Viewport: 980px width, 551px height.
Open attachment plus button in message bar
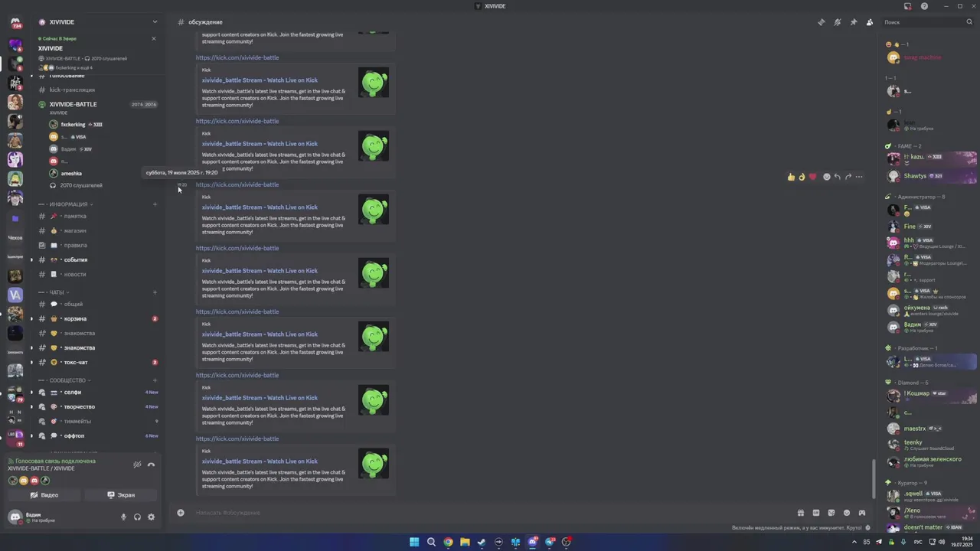tap(181, 513)
